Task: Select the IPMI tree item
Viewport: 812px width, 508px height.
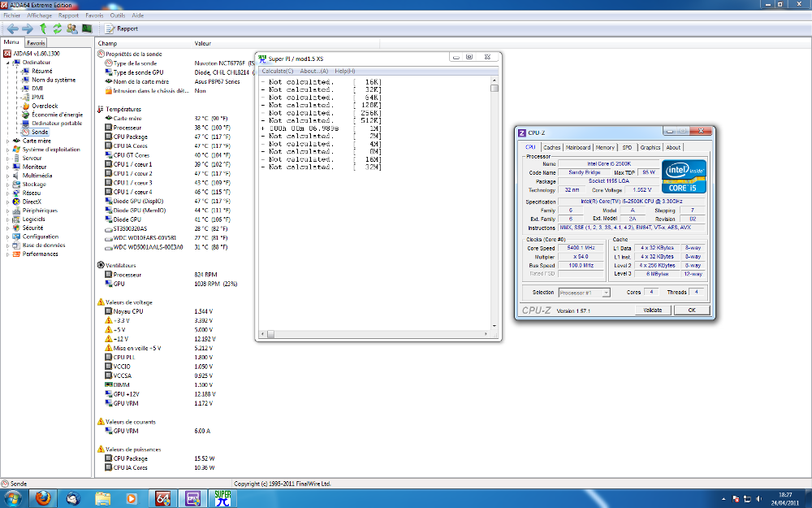Action: [x=38, y=97]
